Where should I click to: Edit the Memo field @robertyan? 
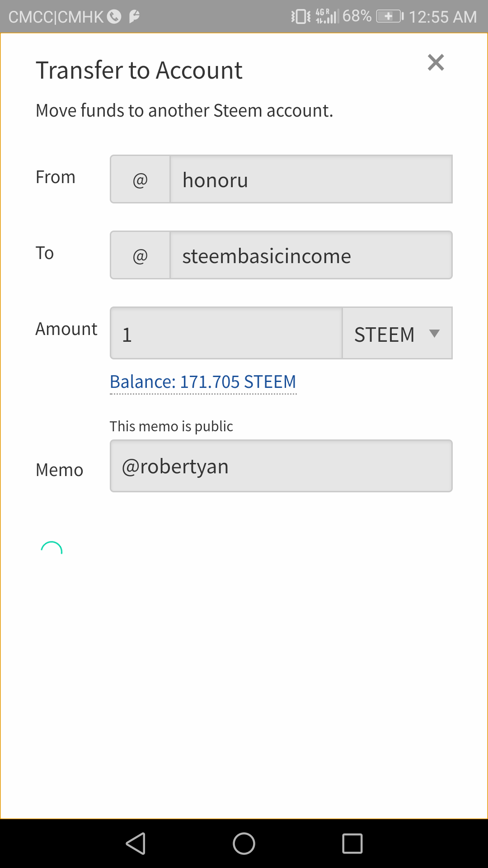click(x=281, y=466)
